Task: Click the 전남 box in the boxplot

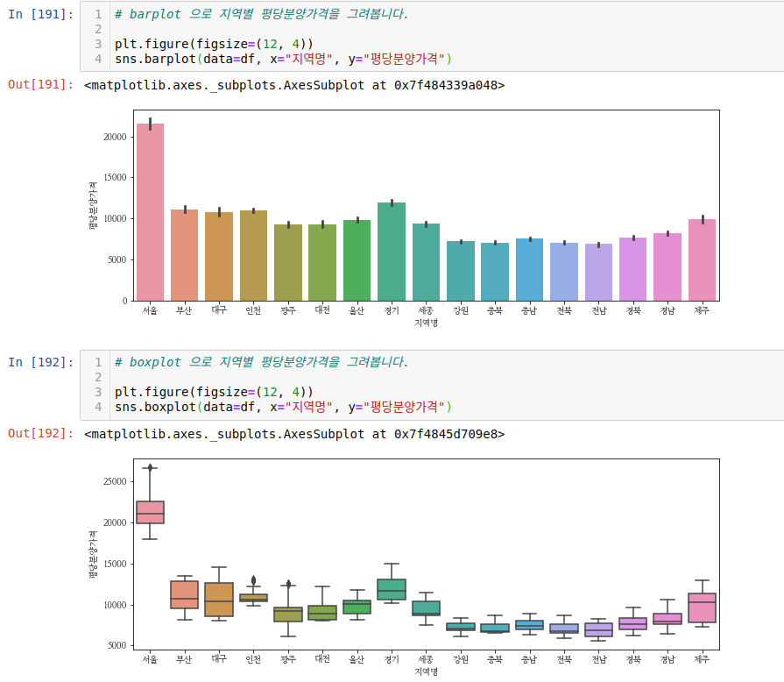Action: [599, 629]
